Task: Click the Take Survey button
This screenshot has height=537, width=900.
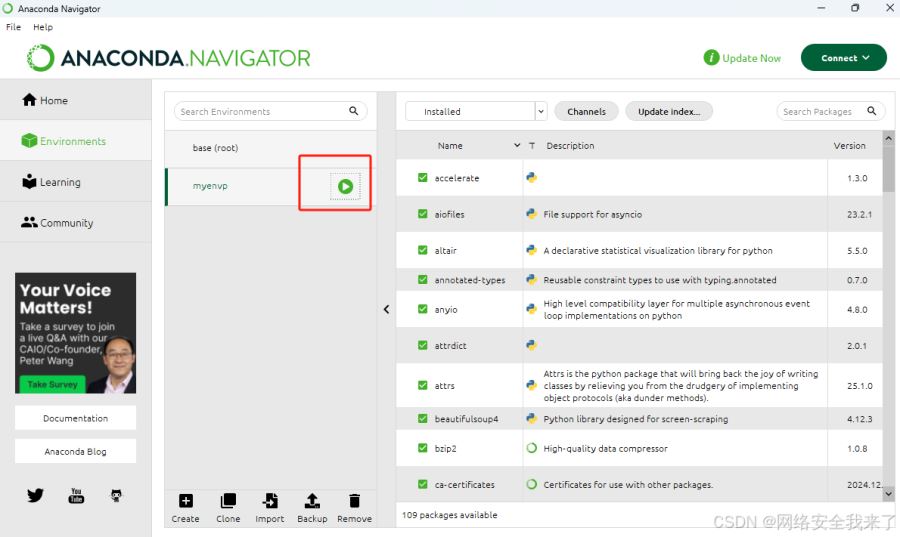Action: pyautogui.click(x=52, y=384)
